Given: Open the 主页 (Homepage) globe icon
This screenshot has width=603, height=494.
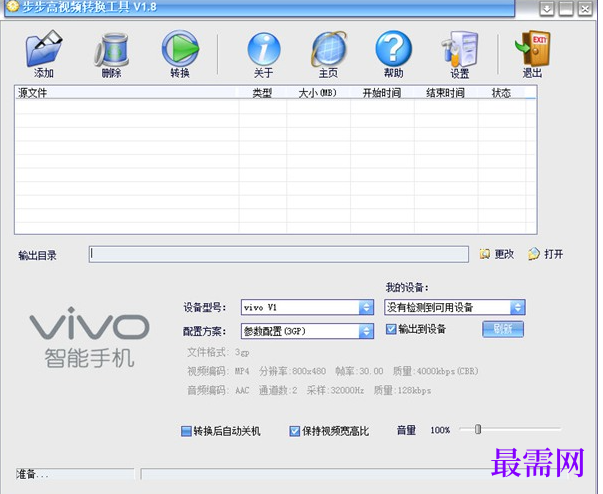Looking at the screenshot, I should (329, 49).
